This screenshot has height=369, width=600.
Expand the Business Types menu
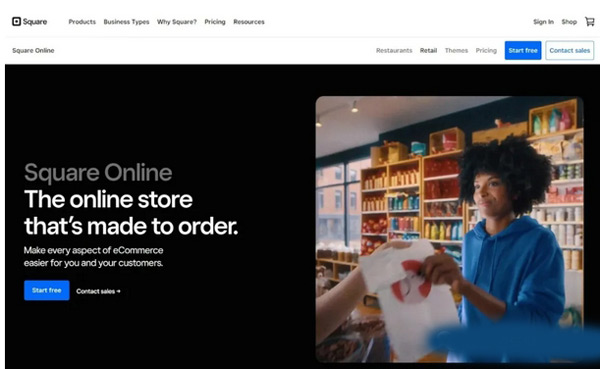(x=126, y=22)
